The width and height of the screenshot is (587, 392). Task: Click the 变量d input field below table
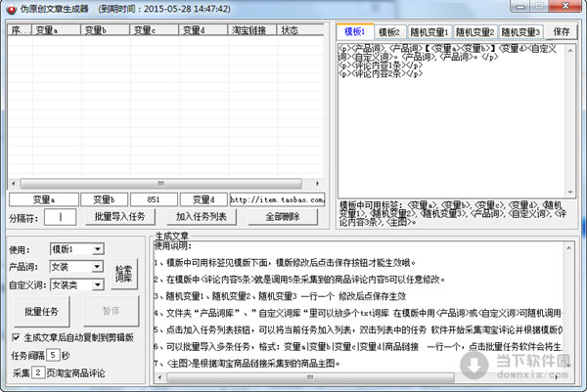click(x=203, y=199)
